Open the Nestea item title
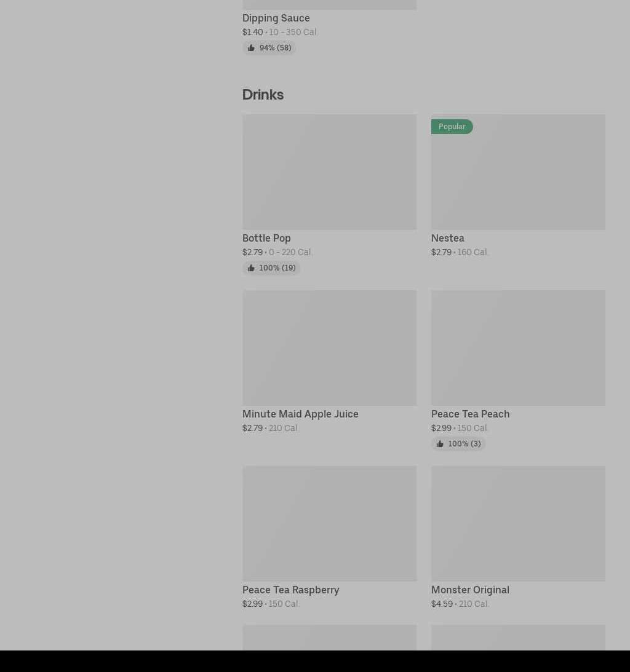This screenshot has width=630, height=672. [x=447, y=238]
